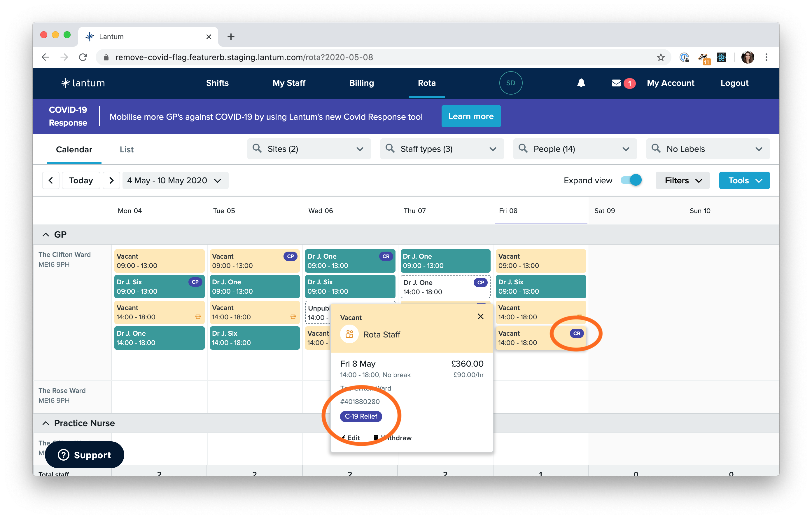
Task: Click the notifications bell icon
Action: [x=581, y=83]
